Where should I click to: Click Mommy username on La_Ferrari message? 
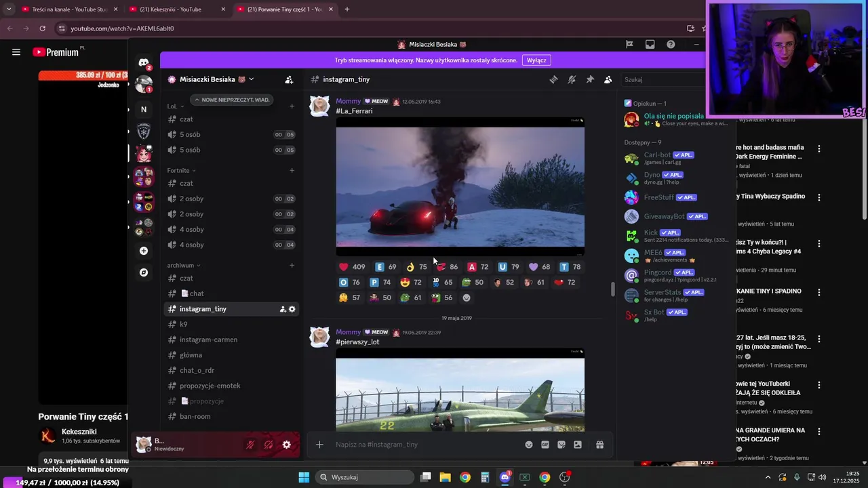[349, 101]
